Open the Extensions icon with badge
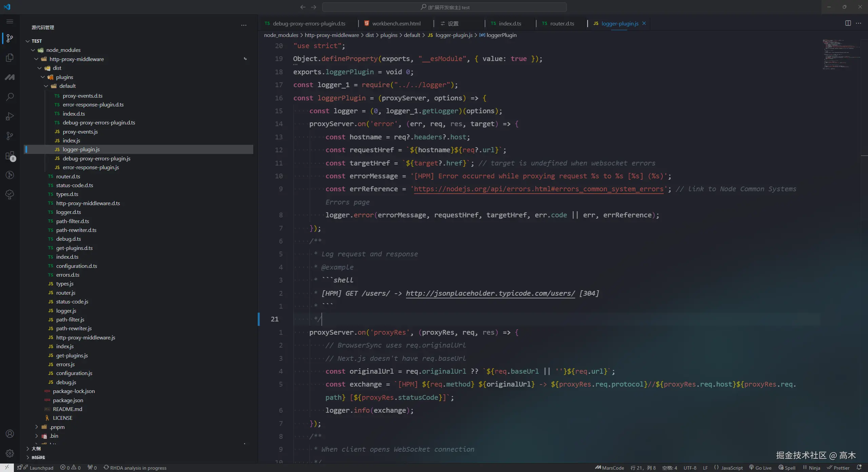Viewport: 868px width, 472px height. coord(10,156)
